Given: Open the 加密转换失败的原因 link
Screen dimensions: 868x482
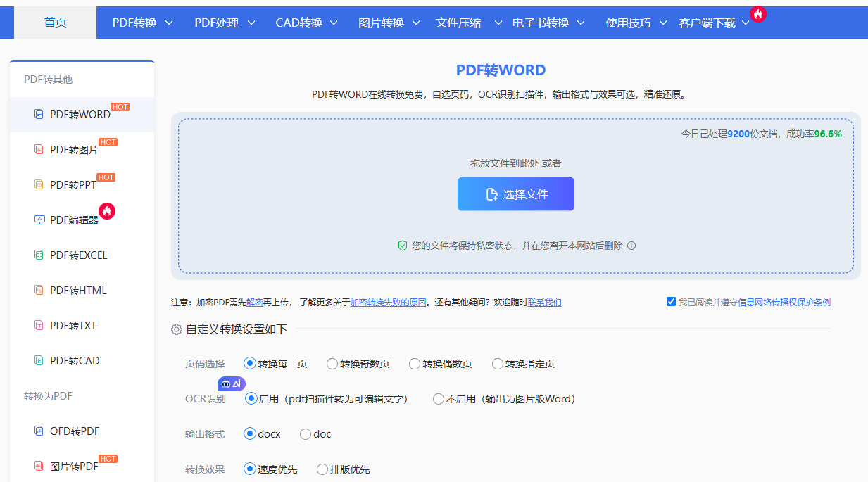Looking at the screenshot, I should coord(389,303).
